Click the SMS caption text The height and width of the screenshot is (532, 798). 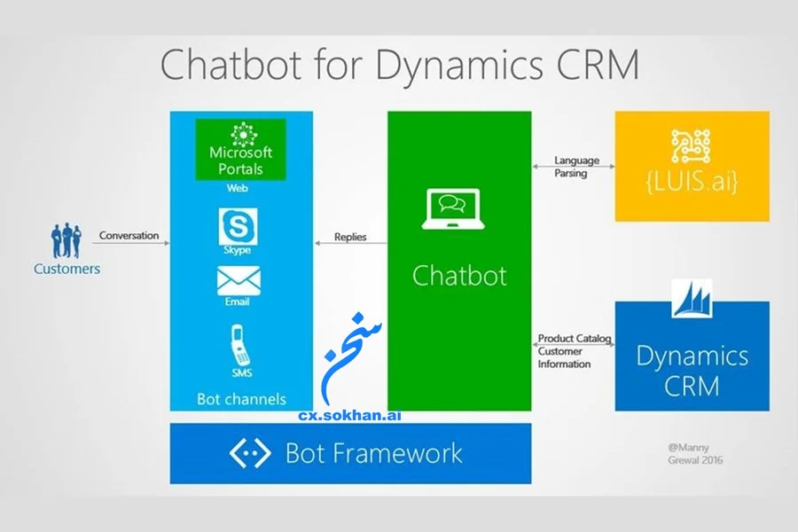point(242,372)
